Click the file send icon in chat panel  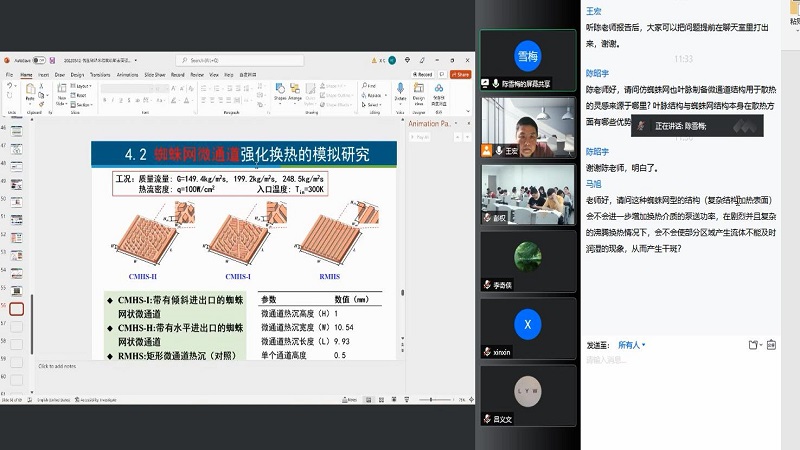[755, 345]
